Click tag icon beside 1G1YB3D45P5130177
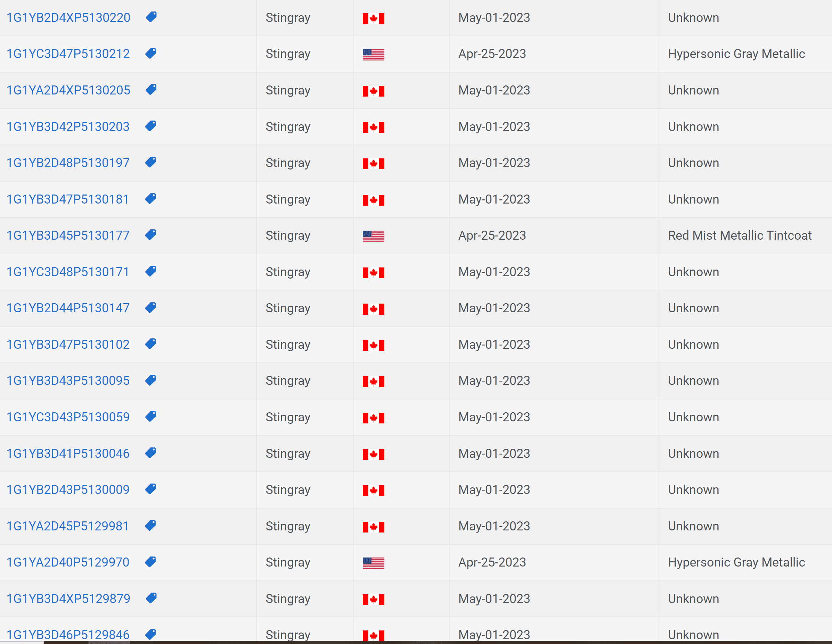Screen dimensions: 832x644 151,235
